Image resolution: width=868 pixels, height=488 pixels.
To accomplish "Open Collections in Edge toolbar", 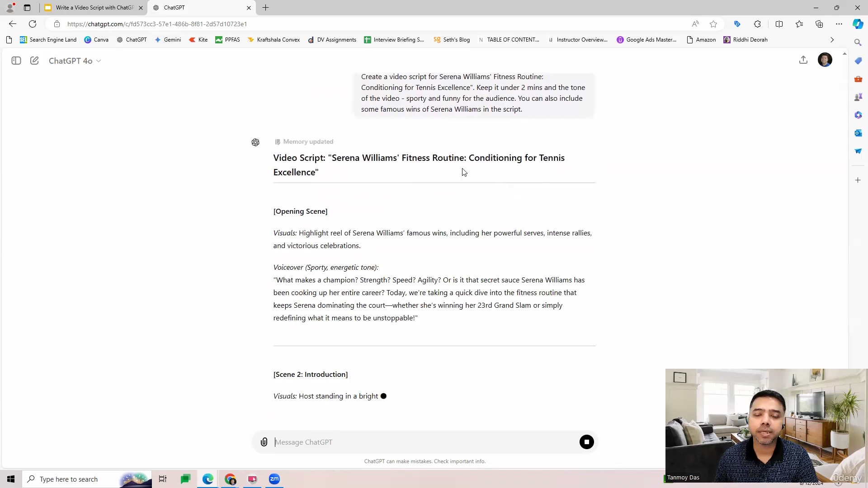I will [x=819, y=24].
